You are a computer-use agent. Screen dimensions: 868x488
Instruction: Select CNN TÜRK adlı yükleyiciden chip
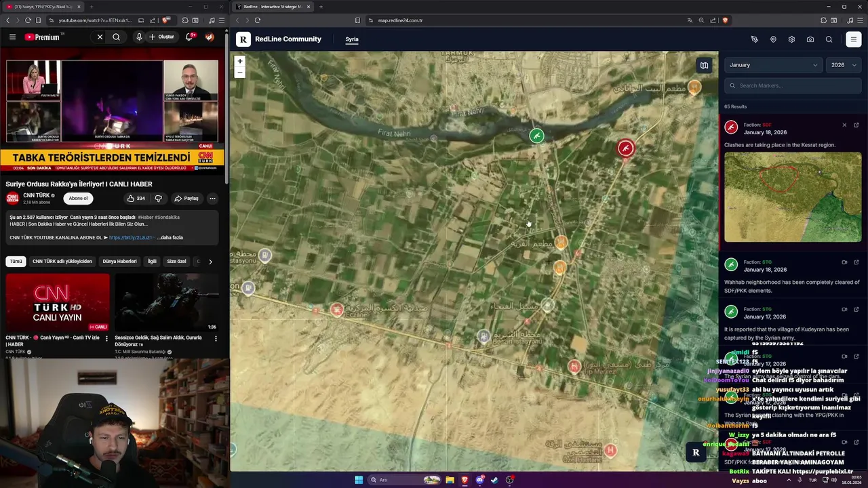62,262
